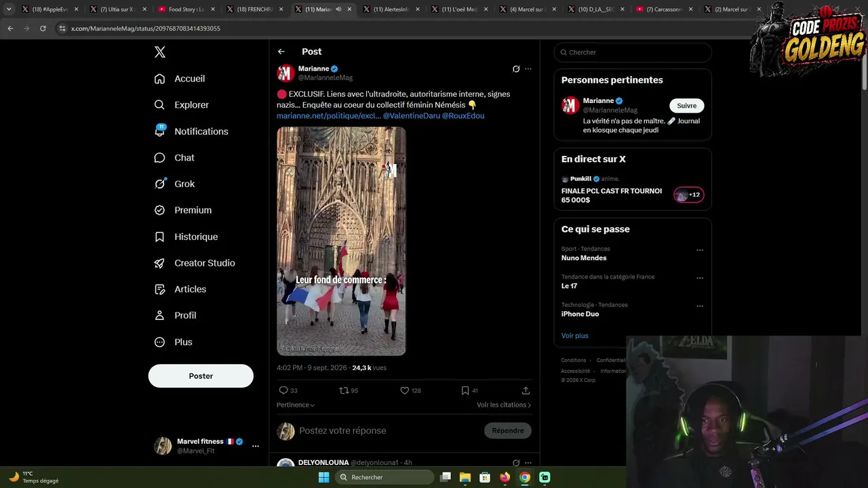Viewport: 868px width, 488px height.
Task: Open the more options for the Nuno Mendes trend
Action: (700, 250)
